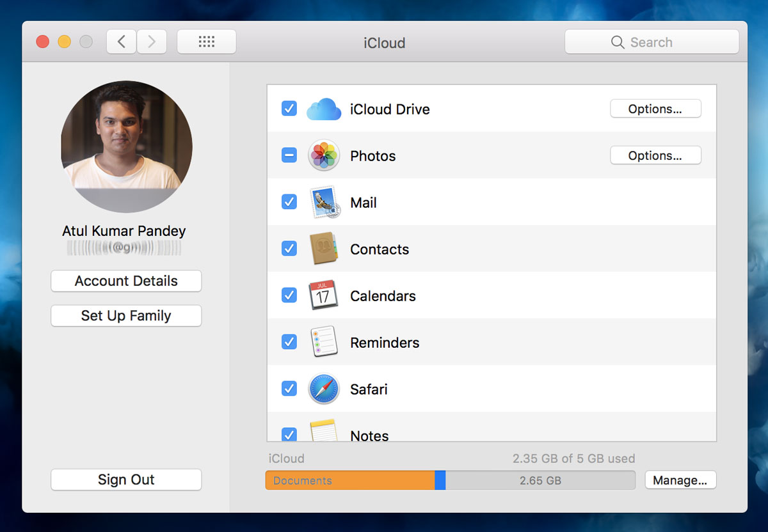Click the Photos label
768x532 pixels.
pos(373,156)
